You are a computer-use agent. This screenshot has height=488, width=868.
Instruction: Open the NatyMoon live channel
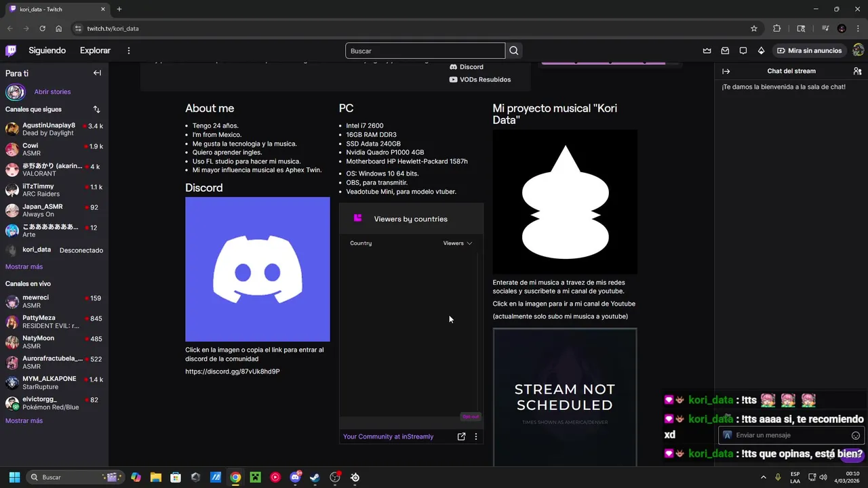tap(54, 342)
